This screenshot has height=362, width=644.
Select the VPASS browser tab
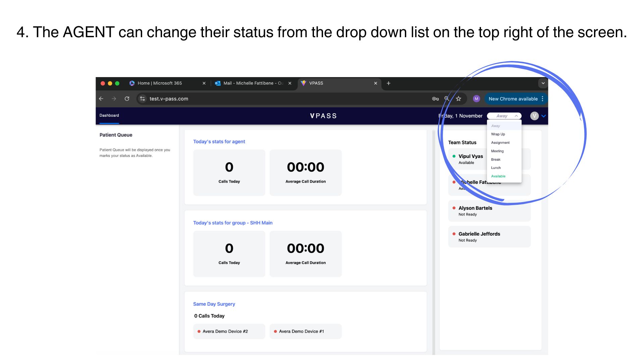click(x=339, y=83)
